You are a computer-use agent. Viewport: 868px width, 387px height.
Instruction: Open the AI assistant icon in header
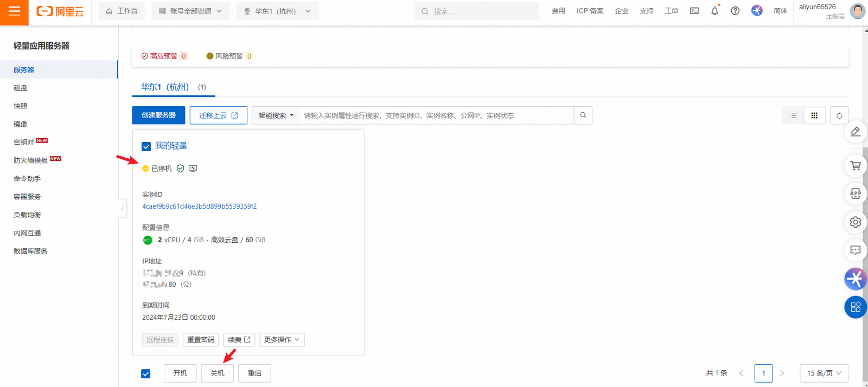pyautogui.click(x=757, y=11)
